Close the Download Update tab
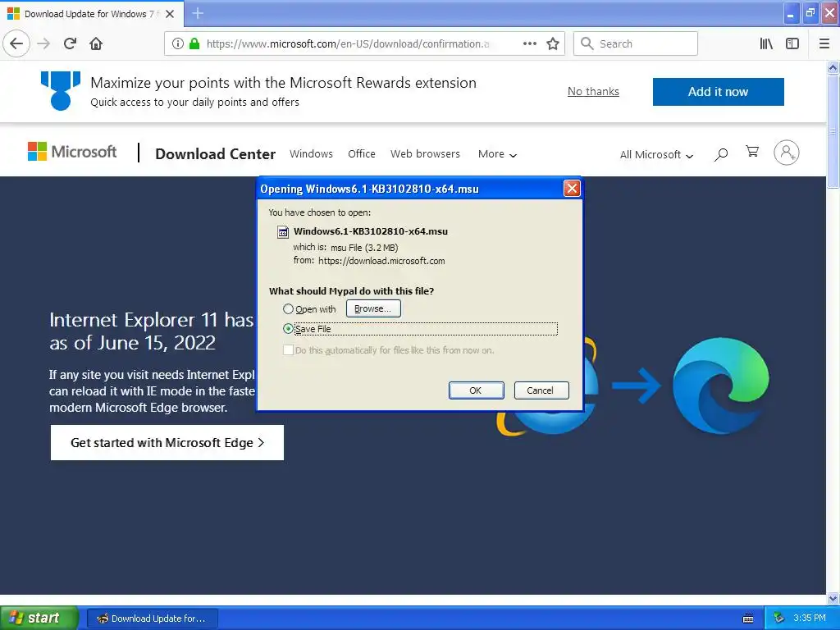The height and width of the screenshot is (630, 840). pos(170,14)
